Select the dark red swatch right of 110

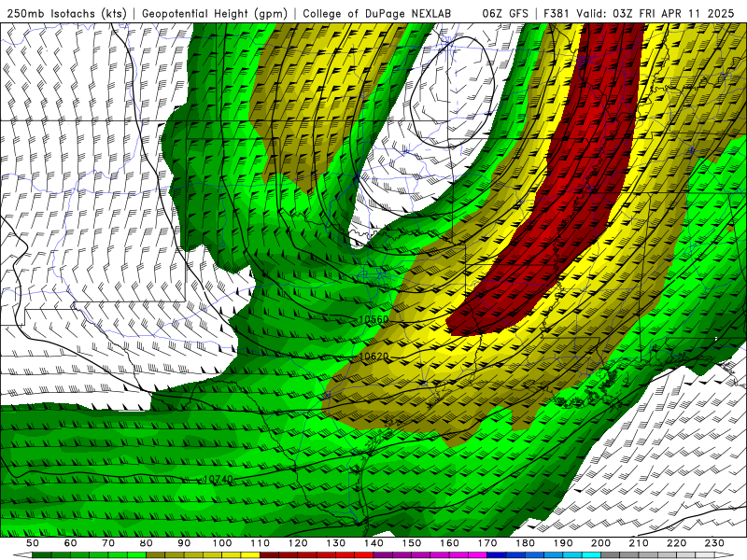point(270,555)
